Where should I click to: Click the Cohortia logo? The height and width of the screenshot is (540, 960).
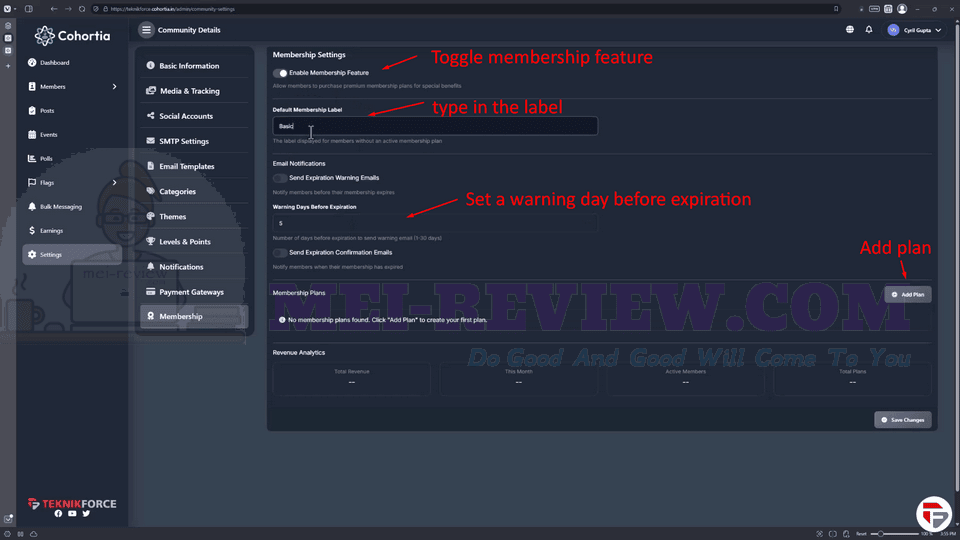click(72, 36)
